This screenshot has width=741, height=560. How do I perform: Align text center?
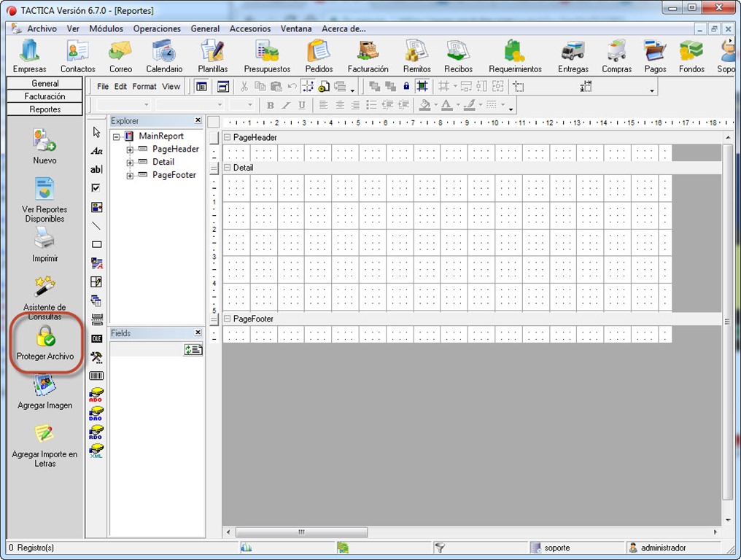[339, 105]
